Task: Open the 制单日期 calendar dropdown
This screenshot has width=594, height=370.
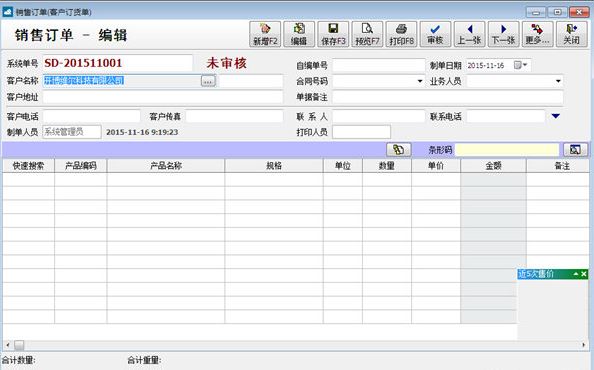Action: [x=521, y=65]
